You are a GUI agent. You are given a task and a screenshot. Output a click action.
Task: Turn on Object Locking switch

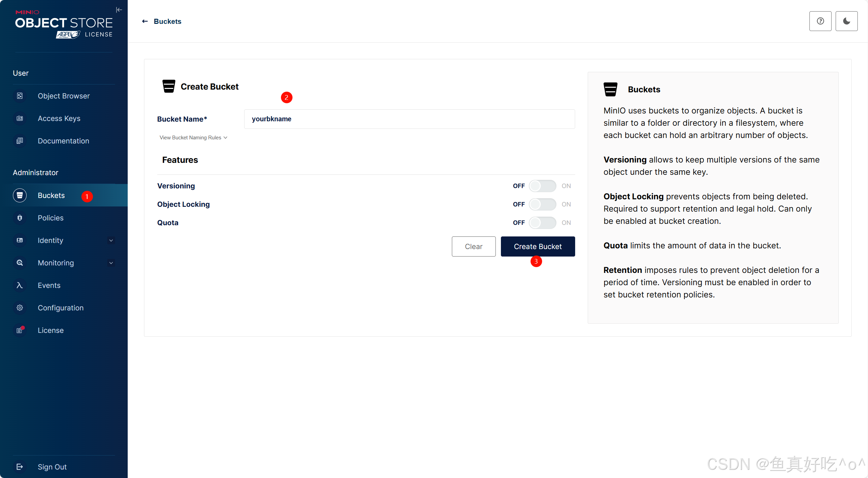[x=542, y=204]
